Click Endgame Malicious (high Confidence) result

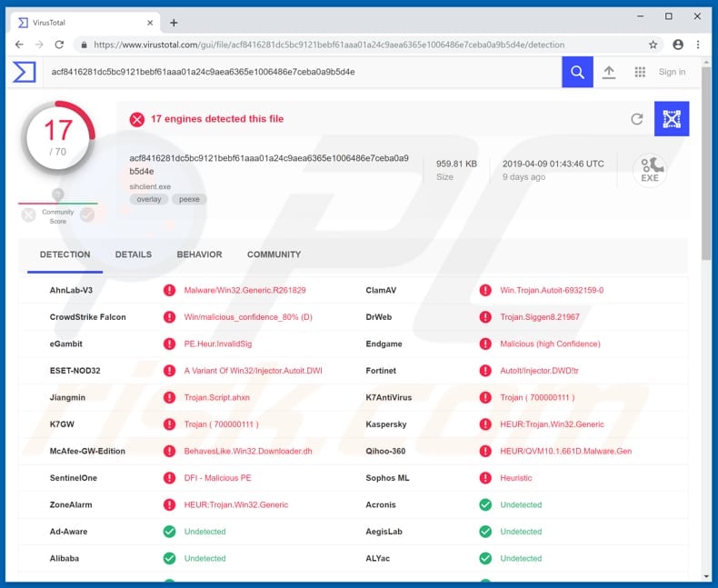point(550,344)
